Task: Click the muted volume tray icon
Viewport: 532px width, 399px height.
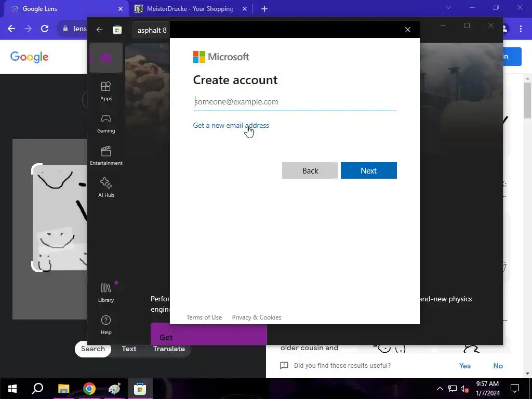Action: coord(465,389)
